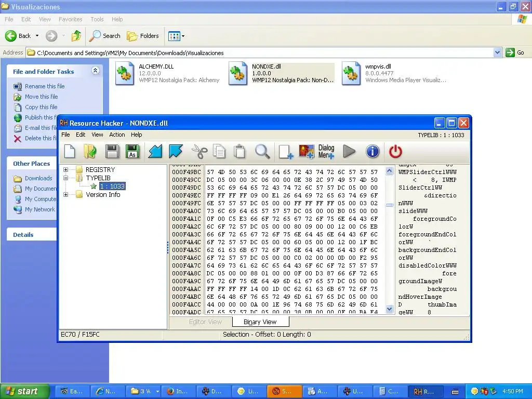Open file icon in Resource Hacker toolbar

[90, 151]
